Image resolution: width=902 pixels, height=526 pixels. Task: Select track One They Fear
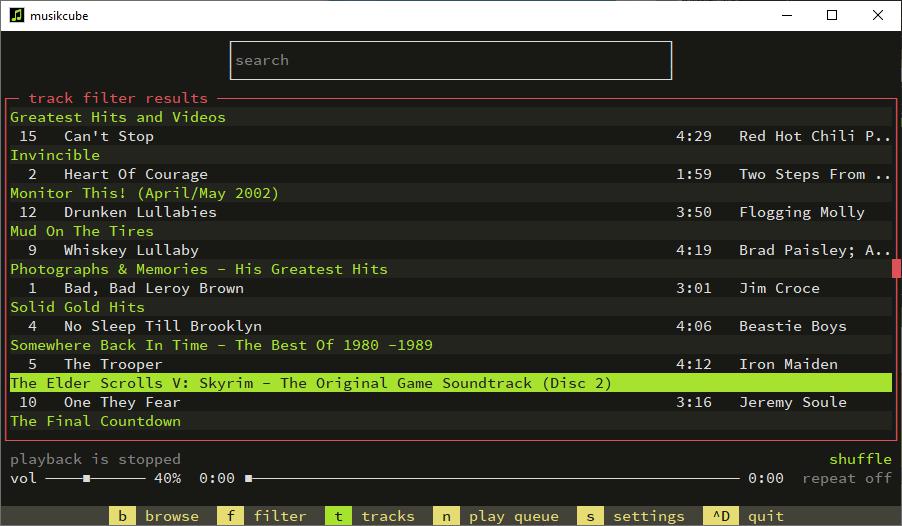click(450, 402)
